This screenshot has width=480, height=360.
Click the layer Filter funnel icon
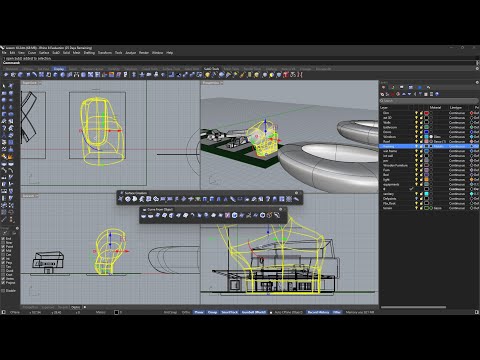(420, 94)
